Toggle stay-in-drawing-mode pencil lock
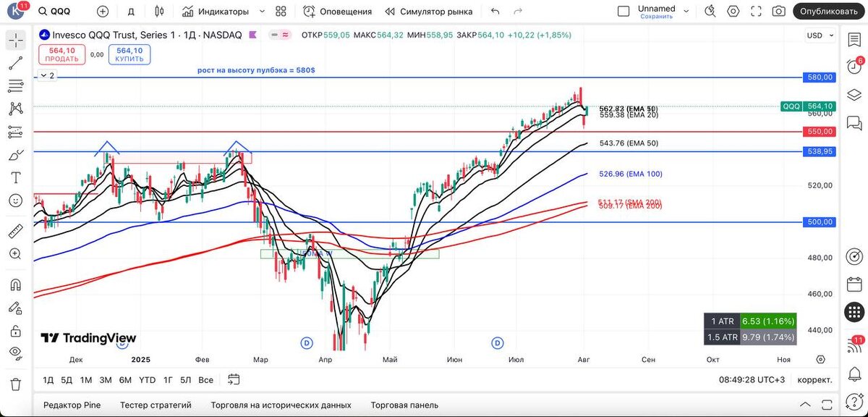This screenshot has width=868, height=417. click(16, 307)
